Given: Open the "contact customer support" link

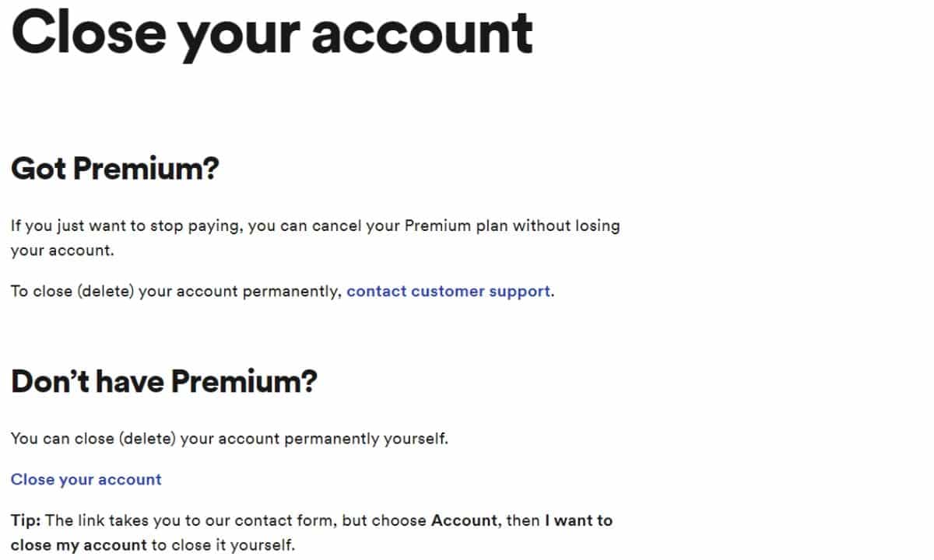Looking at the screenshot, I should click(x=448, y=292).
